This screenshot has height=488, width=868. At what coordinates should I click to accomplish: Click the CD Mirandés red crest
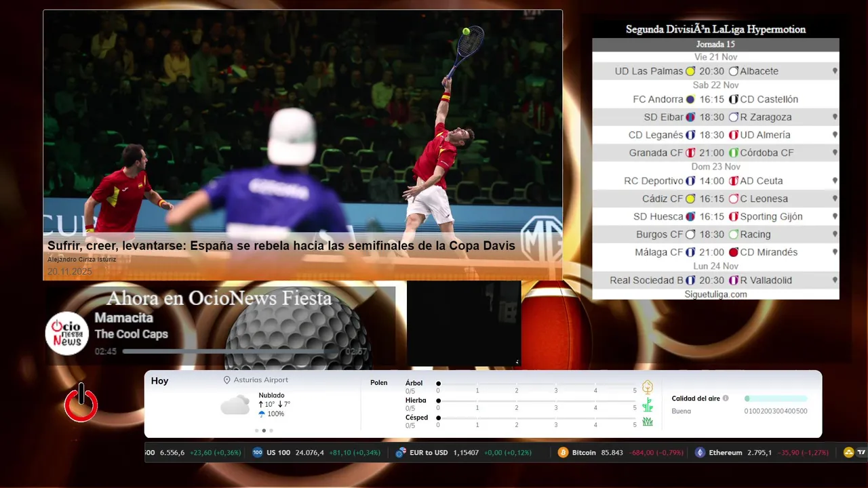pos(734,252)
